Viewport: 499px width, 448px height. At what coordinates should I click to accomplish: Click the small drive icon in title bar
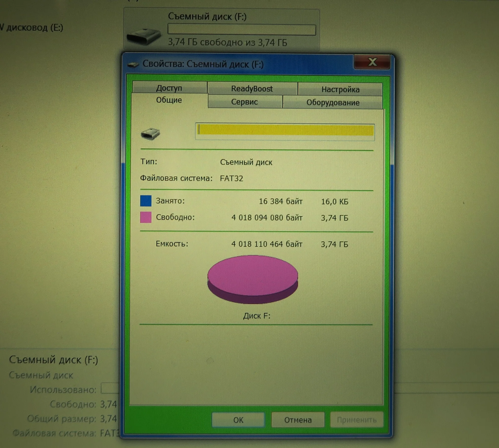tap(133, 65)
